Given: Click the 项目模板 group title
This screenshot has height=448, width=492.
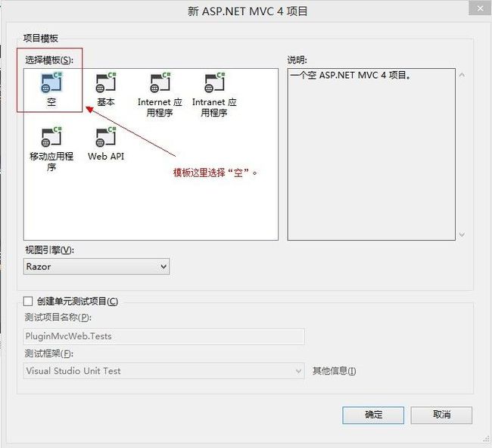Looking at the screenshot, I should tap(40, 39).
